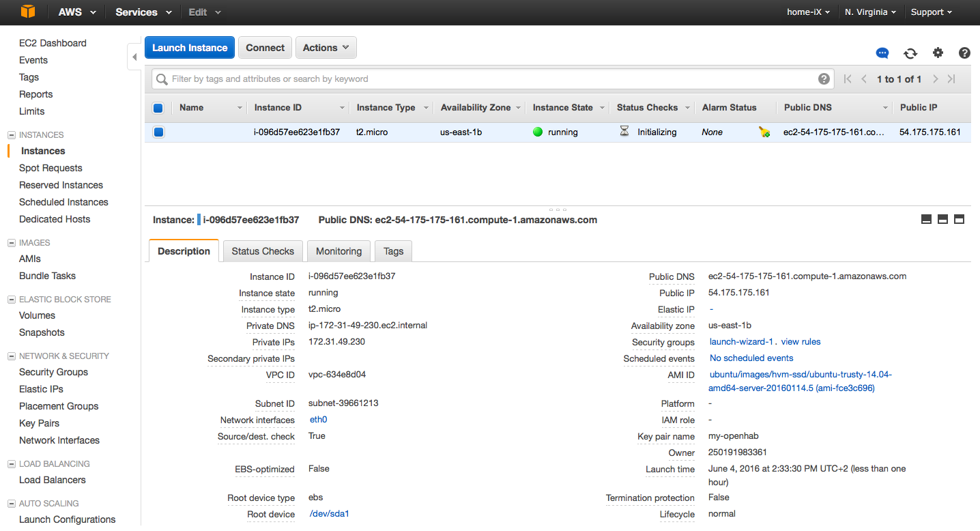Minimize details pane with first layout icon
Viewport: 980px width, 531px height.
[x=926, y=219]
